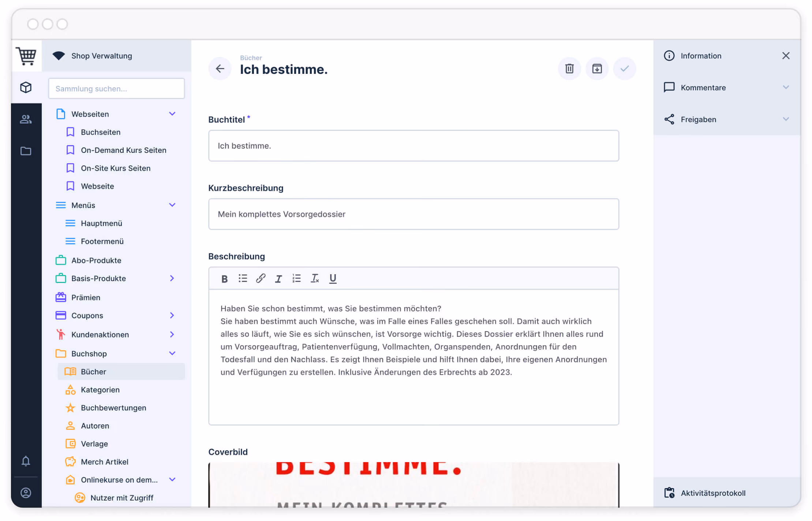Viewport: 812px width, 521px height.
Task: Expand the Kommentare panel chevron
Action: (x=786, y=87)
